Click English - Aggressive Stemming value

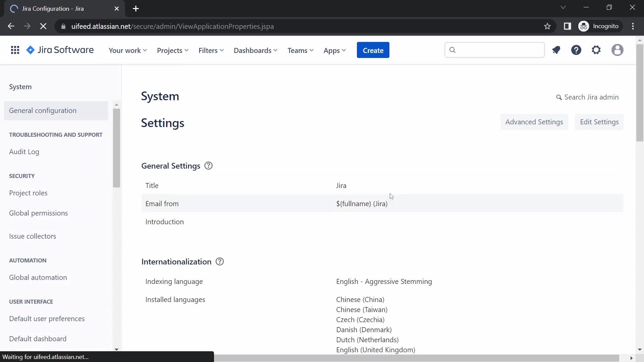coord(384,282)
